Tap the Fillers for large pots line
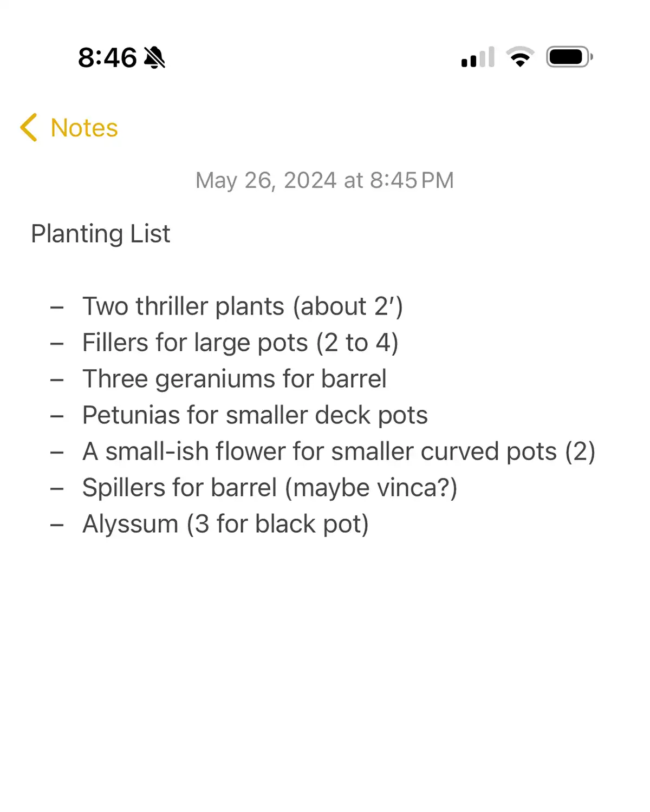650x812 pixels. coord(240,343)
